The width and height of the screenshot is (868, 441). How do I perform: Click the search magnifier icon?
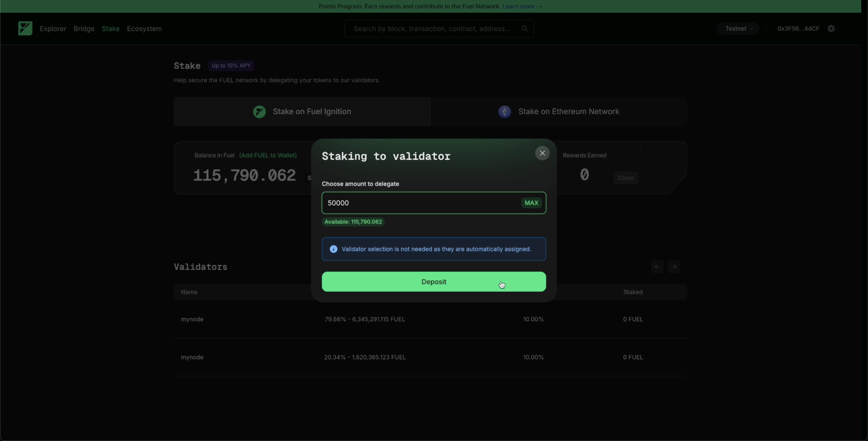pos(524,28)
